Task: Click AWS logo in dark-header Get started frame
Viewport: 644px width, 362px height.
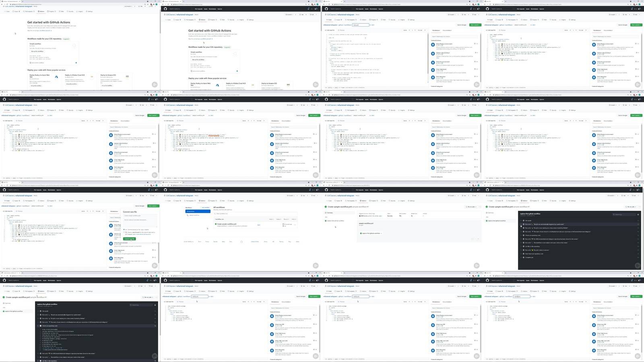Action: pyautogui.click(x=288, y=85)
